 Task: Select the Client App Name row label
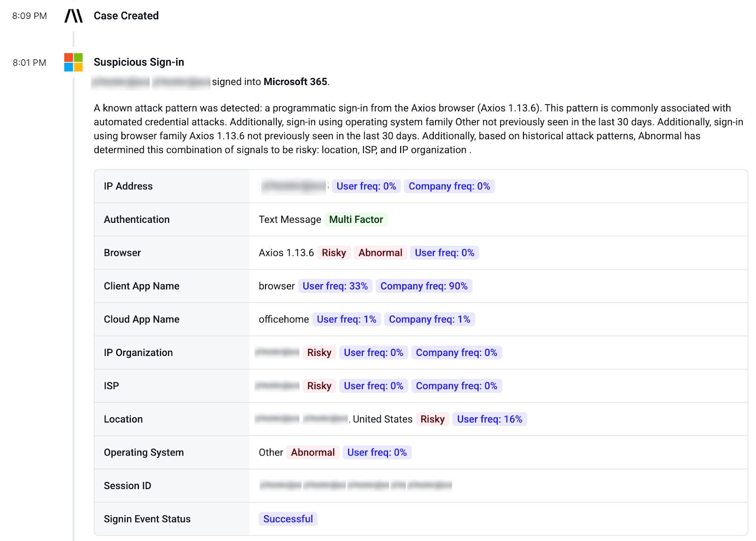(x=142, y=286)
